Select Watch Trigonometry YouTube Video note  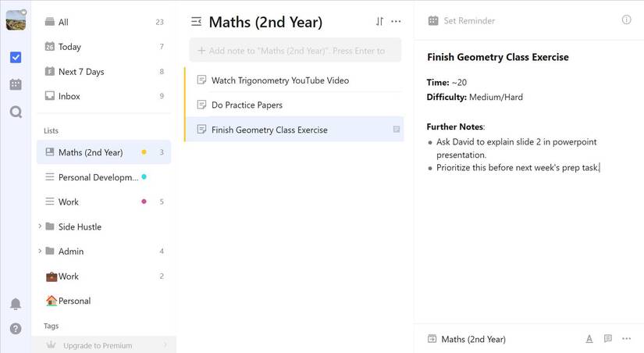click(x=294, y=80)
